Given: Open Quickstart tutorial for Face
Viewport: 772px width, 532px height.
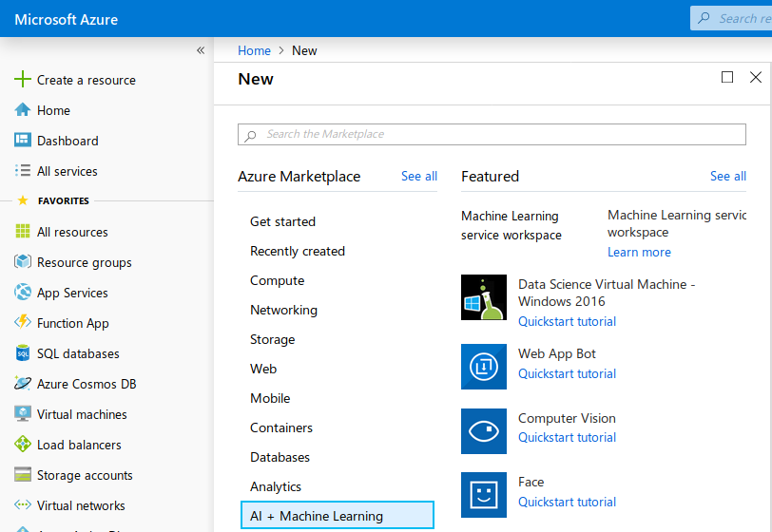Looking at the screenshot, I should point(567,502).
